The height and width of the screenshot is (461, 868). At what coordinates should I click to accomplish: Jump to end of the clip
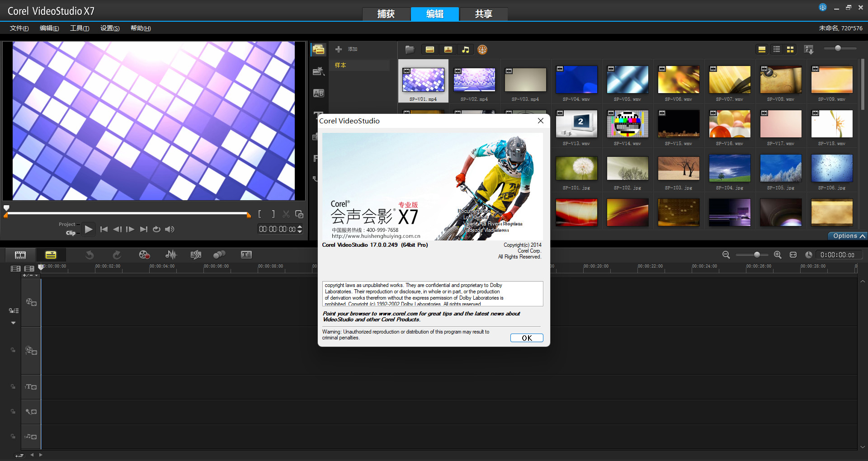point(144,229)
